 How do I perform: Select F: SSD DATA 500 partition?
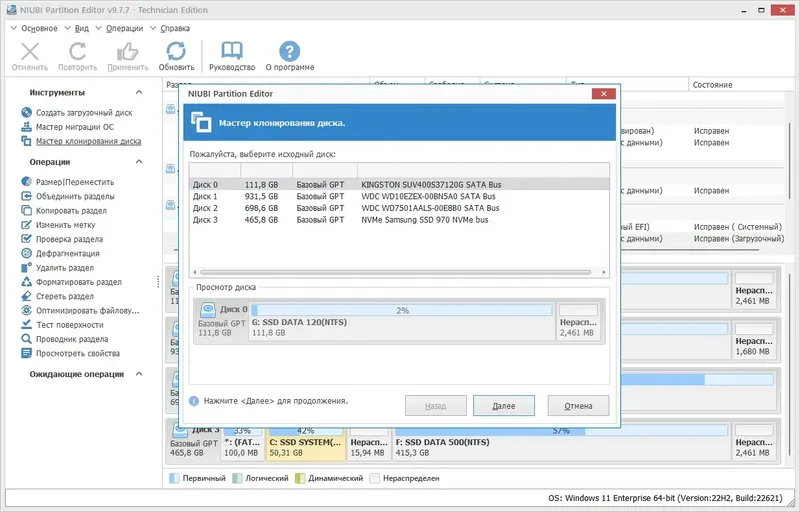tap(561, 443)
